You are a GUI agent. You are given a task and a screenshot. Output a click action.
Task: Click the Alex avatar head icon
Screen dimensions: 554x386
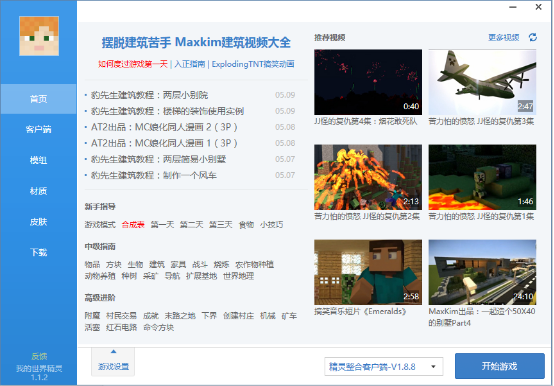pos(39,36)
